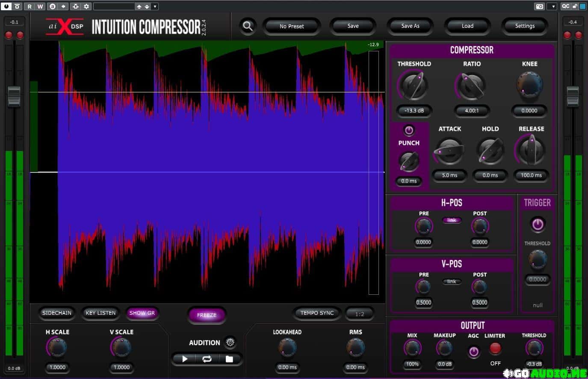Enable Read automation (R) button

coord(30,6)
